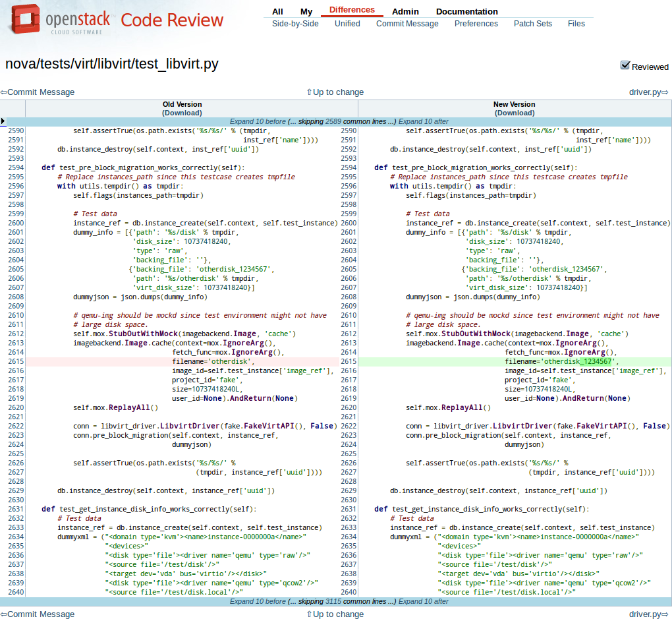Download the New Version file
This screenshot has width=672, height=619.
coord(514,113)
